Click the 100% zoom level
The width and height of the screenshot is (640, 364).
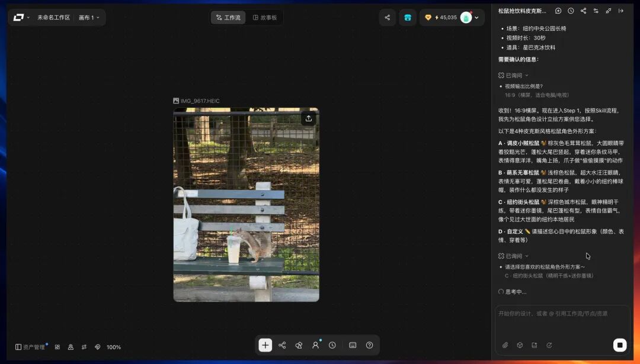coord(114,347)
